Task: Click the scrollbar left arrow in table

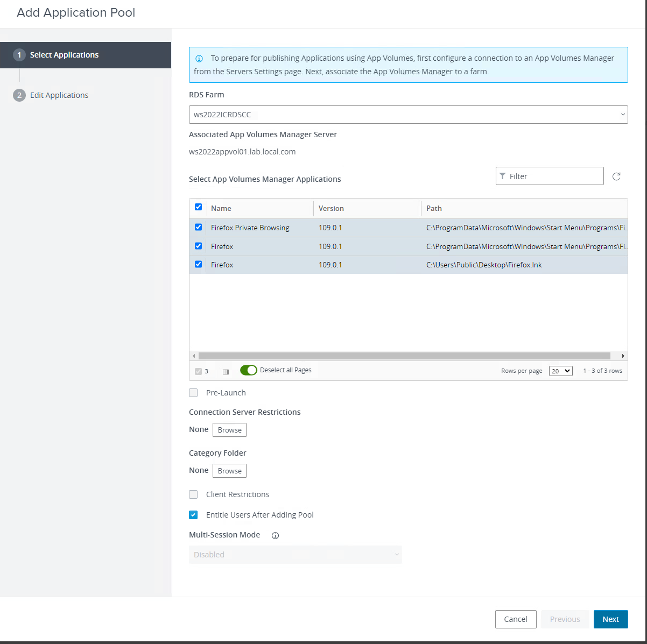Action: pos(194,356)
